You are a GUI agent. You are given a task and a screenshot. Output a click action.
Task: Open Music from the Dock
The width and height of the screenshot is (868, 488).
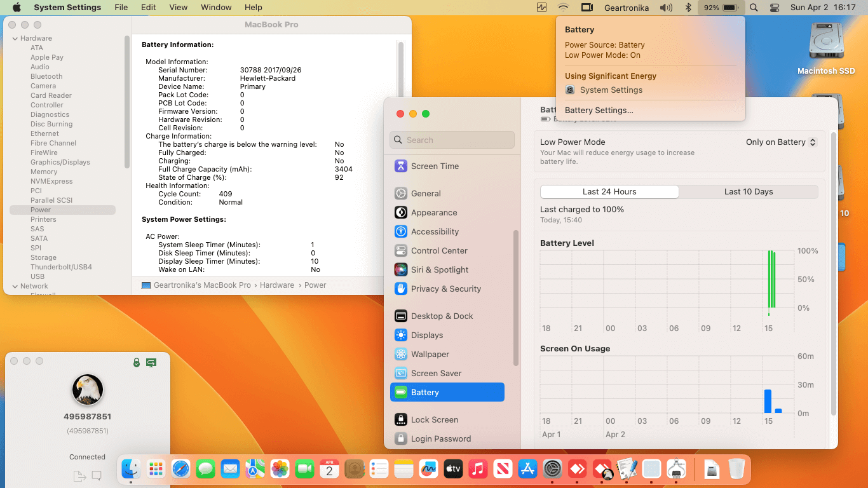click(x=478, y=470)
